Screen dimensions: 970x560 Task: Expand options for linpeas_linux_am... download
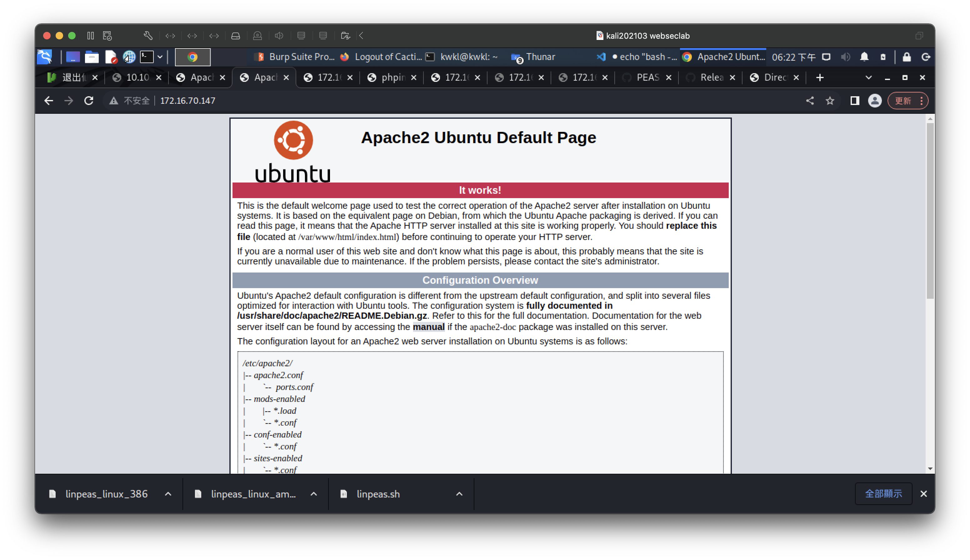pos(313,494)
